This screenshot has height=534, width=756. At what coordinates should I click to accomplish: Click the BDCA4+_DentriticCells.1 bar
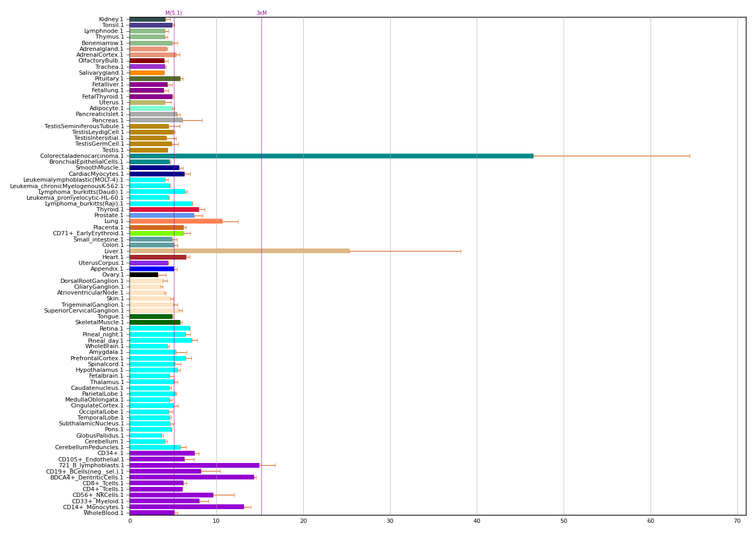tap(191, 477)
